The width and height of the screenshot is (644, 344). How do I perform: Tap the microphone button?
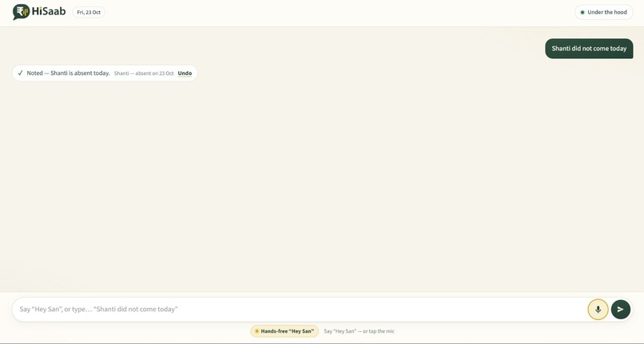pos(598,310)
